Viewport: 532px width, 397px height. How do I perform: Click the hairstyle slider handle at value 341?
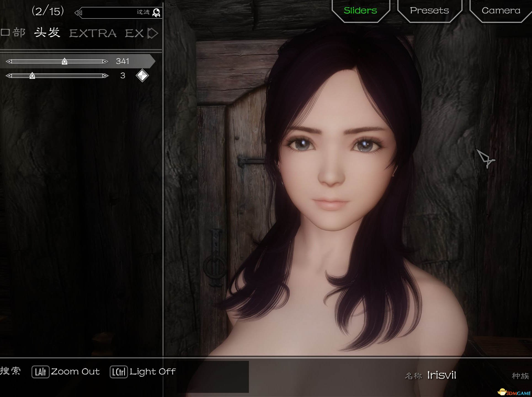click(x=64, y=61)
